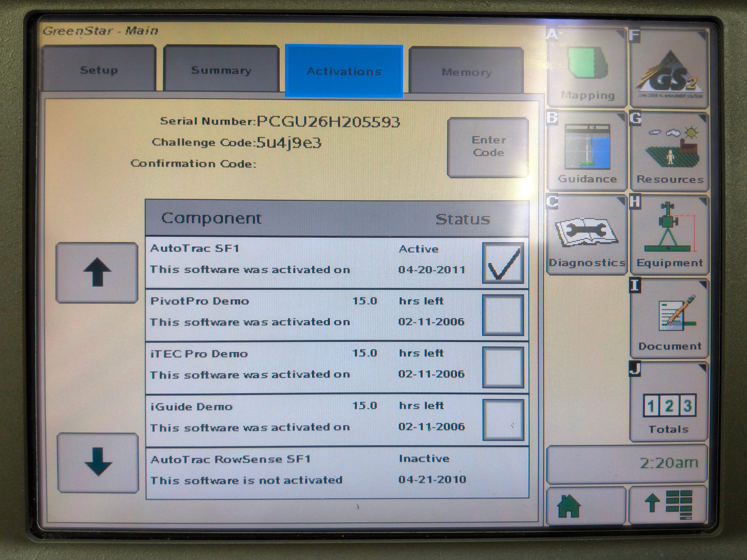The image size is (747, 560).
Task: Open the Guidance softkey
Action: click(587, 151)
